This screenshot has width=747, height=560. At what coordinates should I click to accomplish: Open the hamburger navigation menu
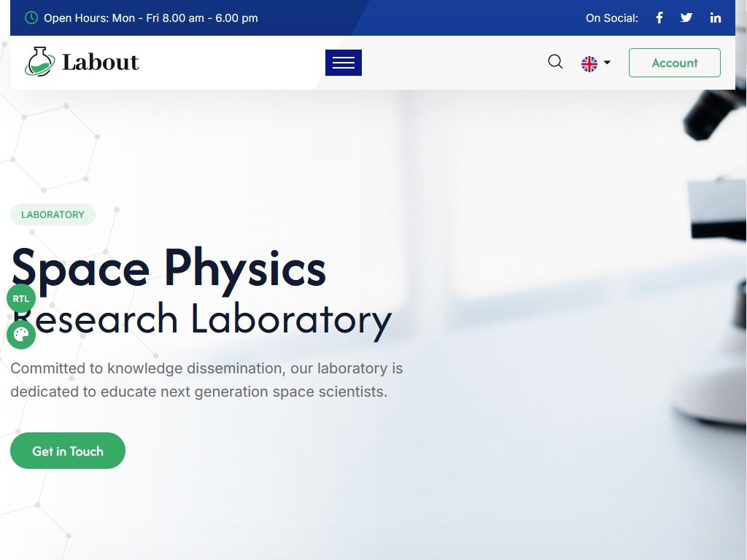pyautogui.click(x=344, y=63)
